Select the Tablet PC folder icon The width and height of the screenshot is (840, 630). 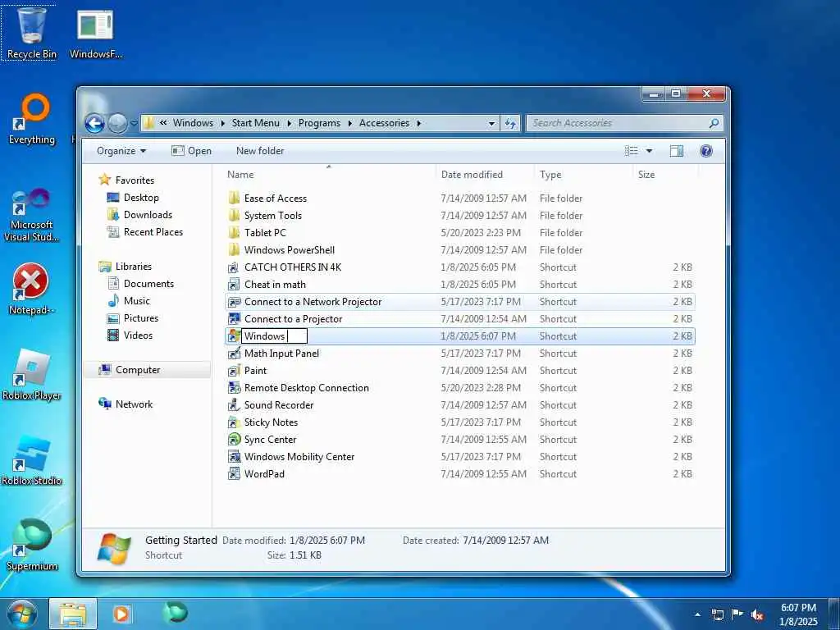click(234, 232)
